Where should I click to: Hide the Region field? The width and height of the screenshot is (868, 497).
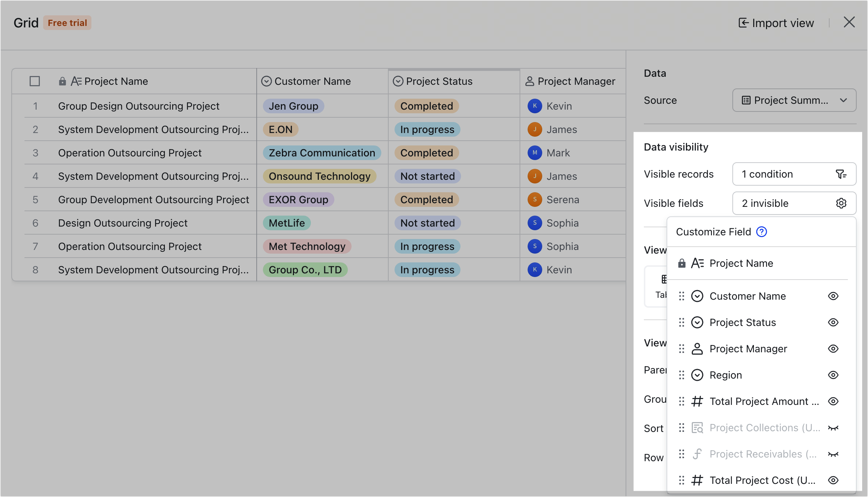(833, 375)
